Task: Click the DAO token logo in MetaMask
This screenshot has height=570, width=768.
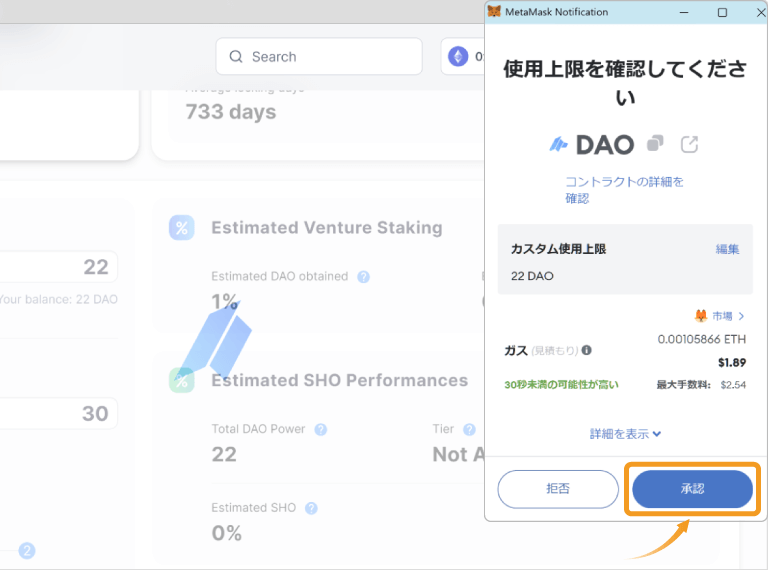Action: (x=558, y=144)
